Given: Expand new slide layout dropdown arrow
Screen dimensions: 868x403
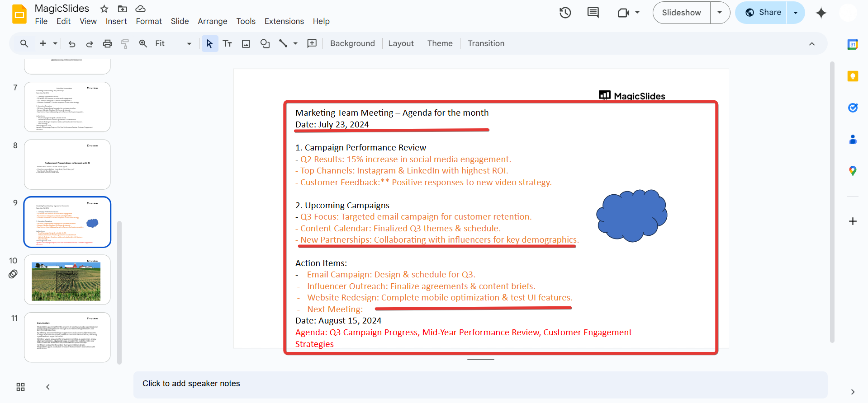Looking at the screenshot, I should [55, 43].
